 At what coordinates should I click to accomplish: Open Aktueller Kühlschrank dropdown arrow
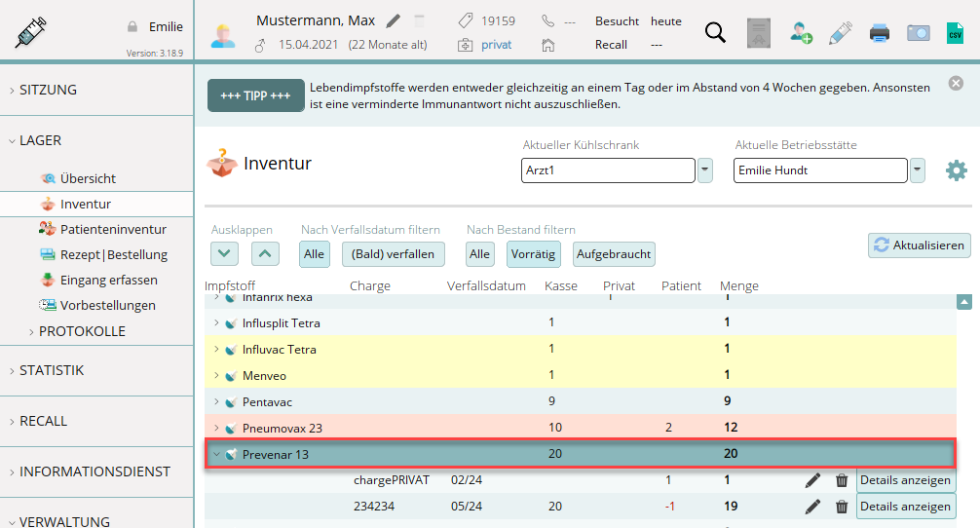tap(705, 170)
